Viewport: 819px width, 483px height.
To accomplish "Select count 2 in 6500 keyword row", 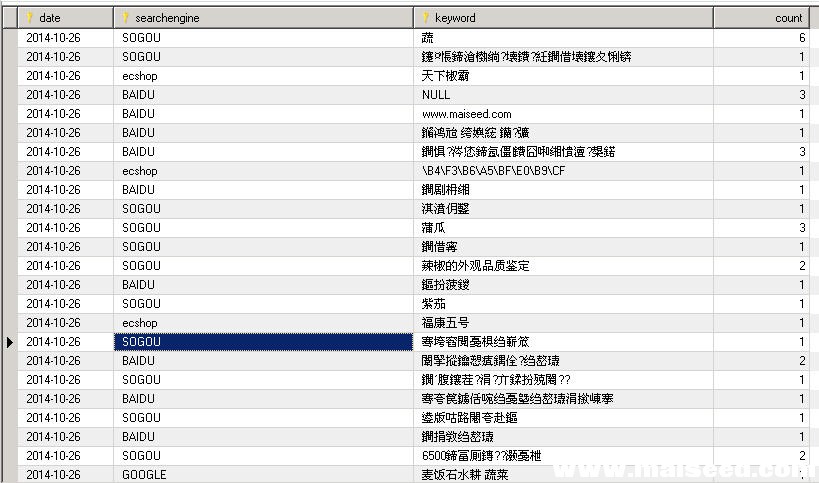I will (762, 456).
